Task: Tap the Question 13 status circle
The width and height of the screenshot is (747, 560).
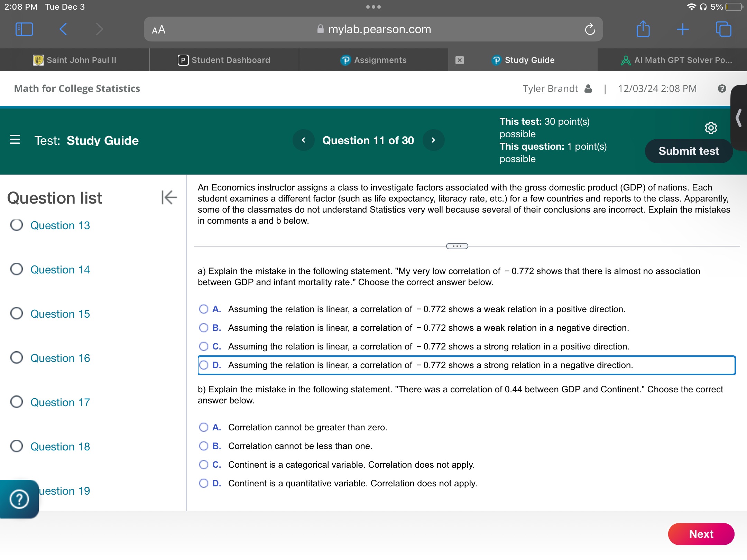Action: 17,225
